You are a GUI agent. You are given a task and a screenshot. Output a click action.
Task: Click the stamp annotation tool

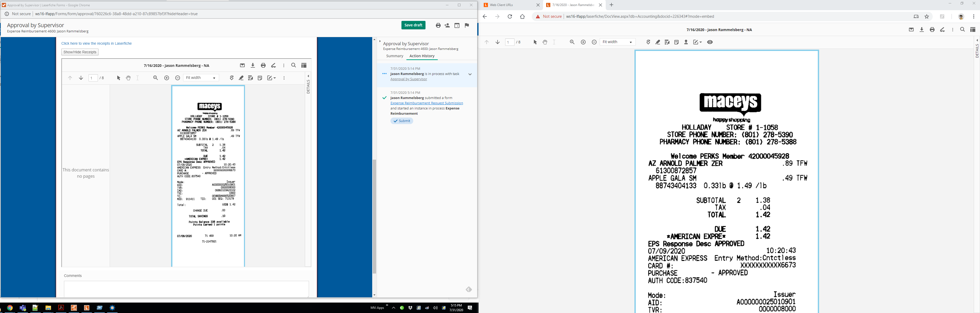point(686,42)
